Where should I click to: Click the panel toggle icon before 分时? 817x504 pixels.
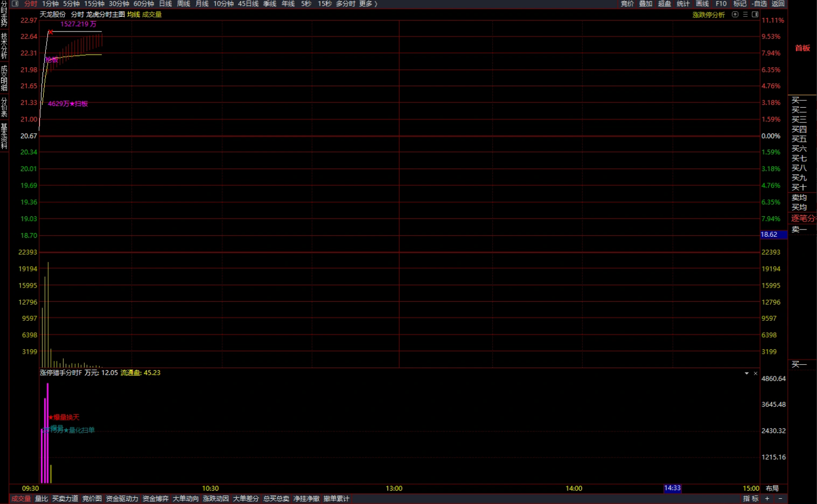[x=15, y=4]
